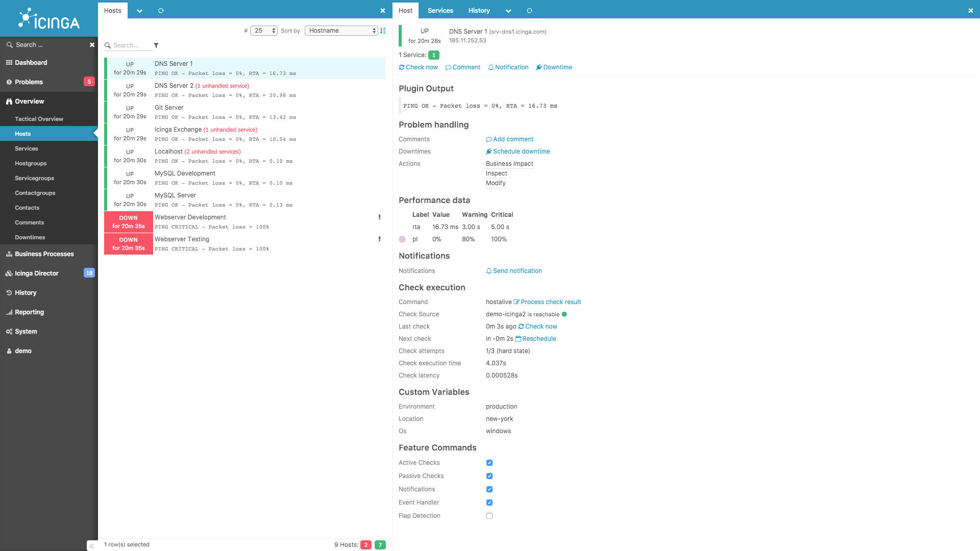The image size is (980, 551).
Task: Select the Webserver Development host row
Action: [244, 222]
